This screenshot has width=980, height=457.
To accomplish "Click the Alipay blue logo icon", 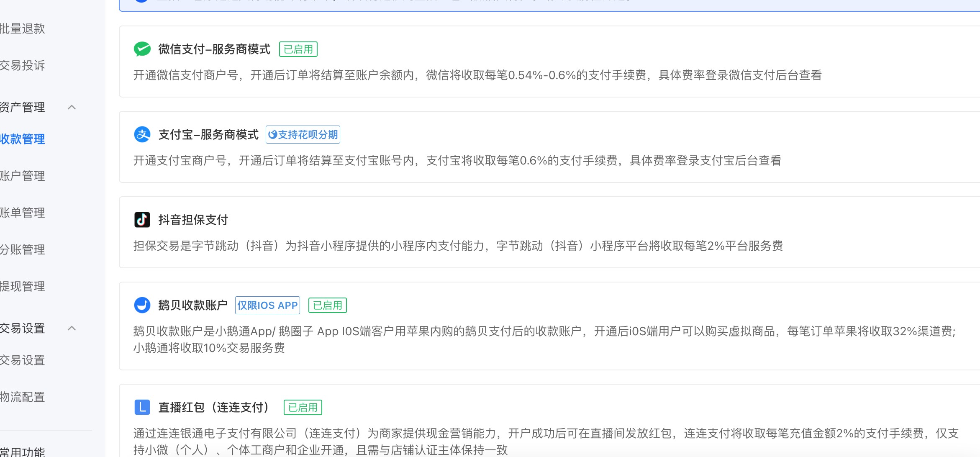I will [x=142, y=134].
